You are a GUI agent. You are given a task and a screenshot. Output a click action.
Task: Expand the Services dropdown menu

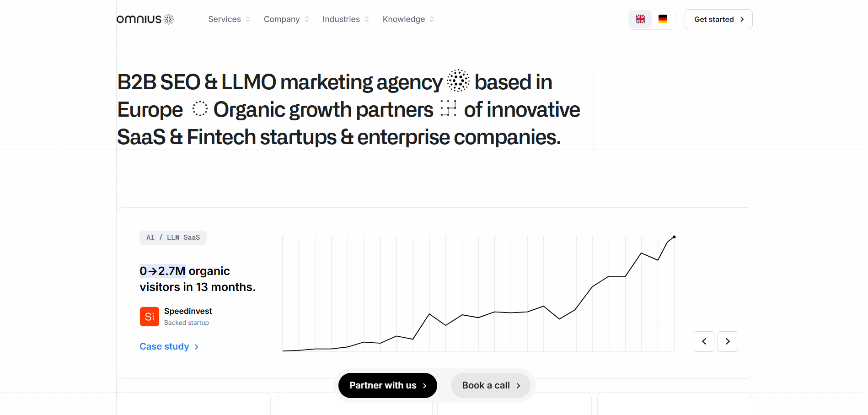pyautogui.click(x=229, y=19)
